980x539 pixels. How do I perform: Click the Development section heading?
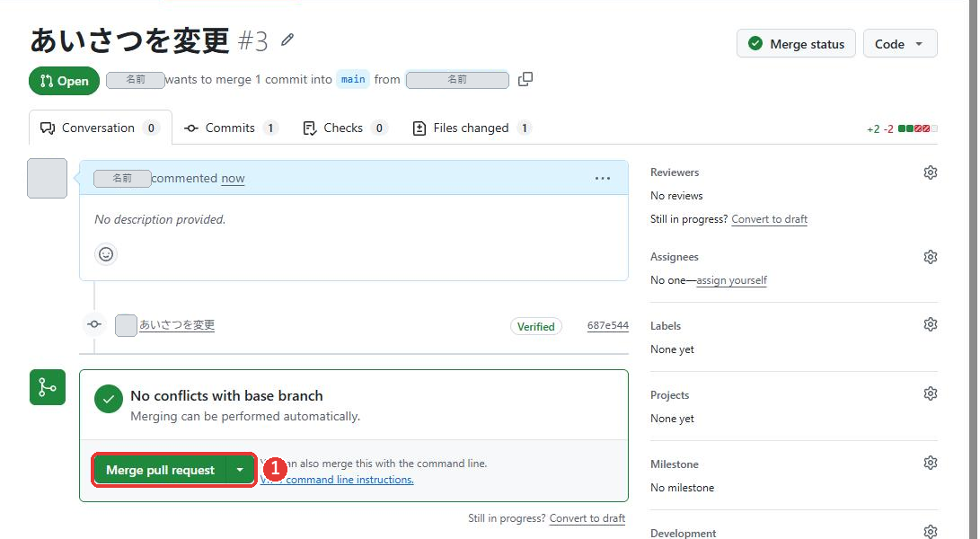(x=683, y=533)
